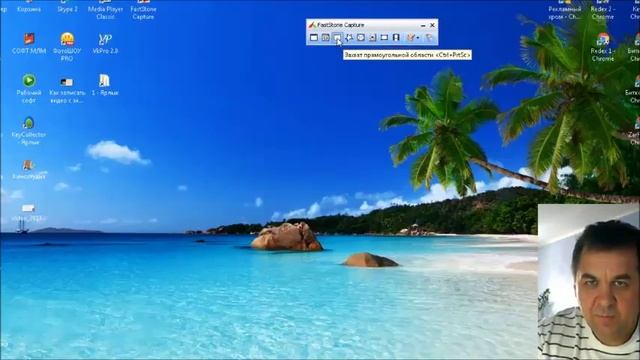Image resolution: width=640 pixels, height=360 pixels.
Task: Select the FastStone Capture desktop shortcut label
Action: 143,13
